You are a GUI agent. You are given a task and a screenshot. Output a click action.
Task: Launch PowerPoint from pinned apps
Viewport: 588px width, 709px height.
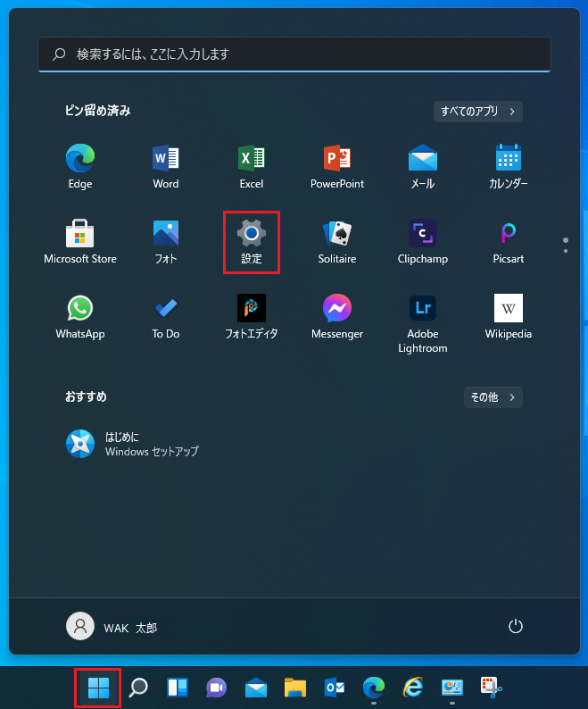(x=337, y=166)
